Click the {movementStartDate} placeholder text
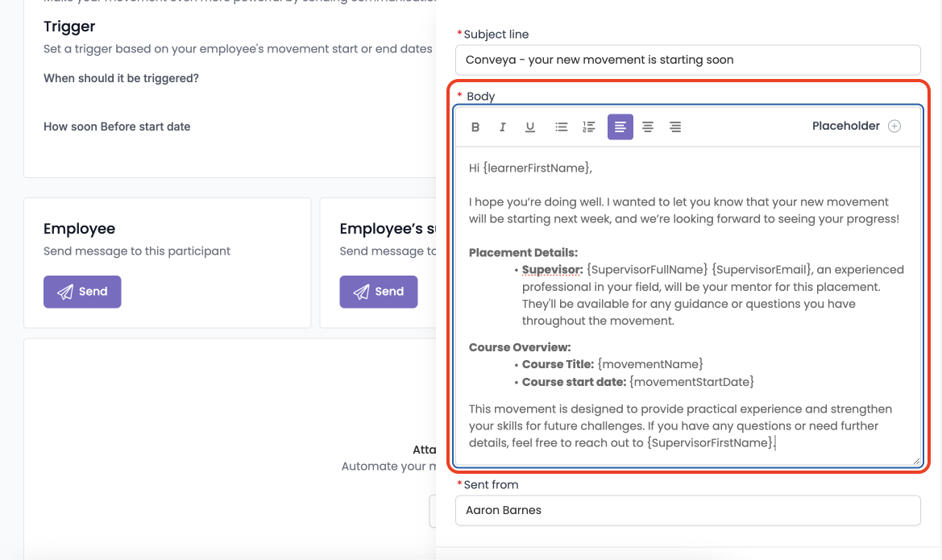 pyautogui.click(x=691, y=382)
